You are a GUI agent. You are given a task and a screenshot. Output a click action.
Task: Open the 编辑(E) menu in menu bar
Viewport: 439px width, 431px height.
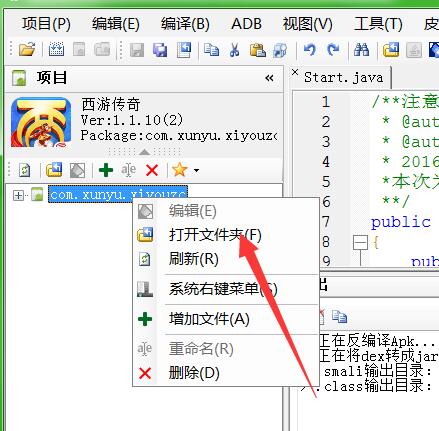[116, 24]
